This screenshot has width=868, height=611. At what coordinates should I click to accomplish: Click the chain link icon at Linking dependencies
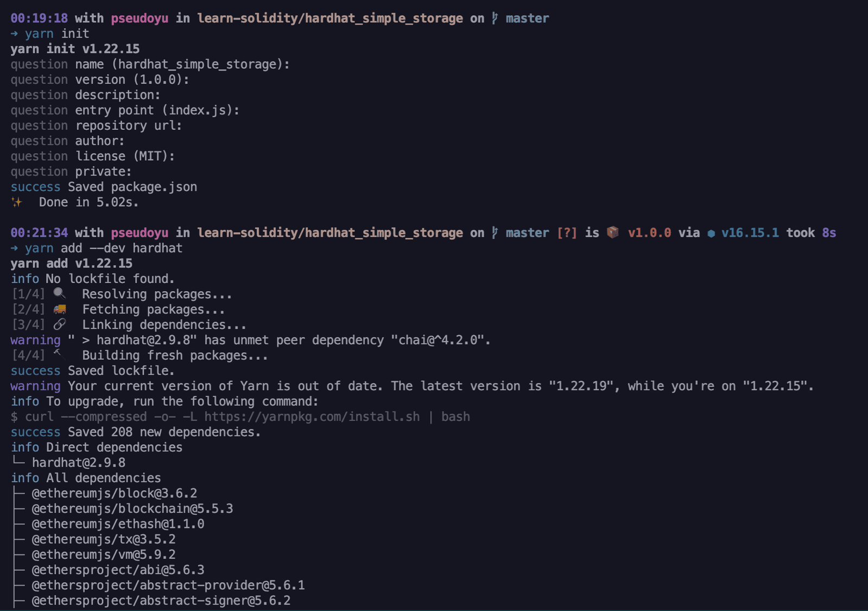60,324
